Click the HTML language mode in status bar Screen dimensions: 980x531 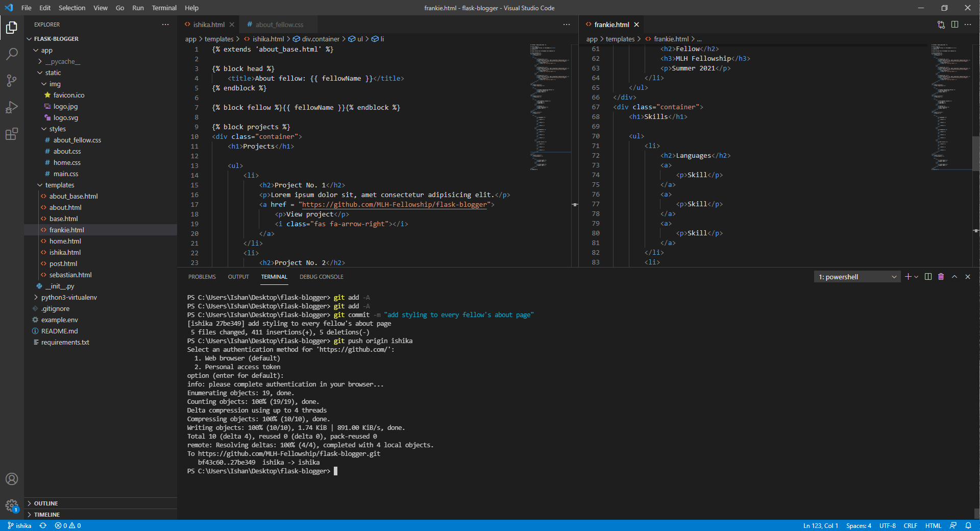[x=933, y=525]
